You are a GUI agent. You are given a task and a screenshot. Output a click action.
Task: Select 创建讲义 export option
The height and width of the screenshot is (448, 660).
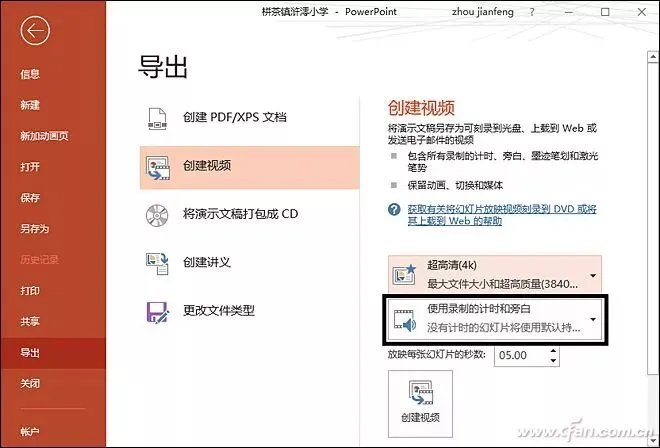point(250,263)
